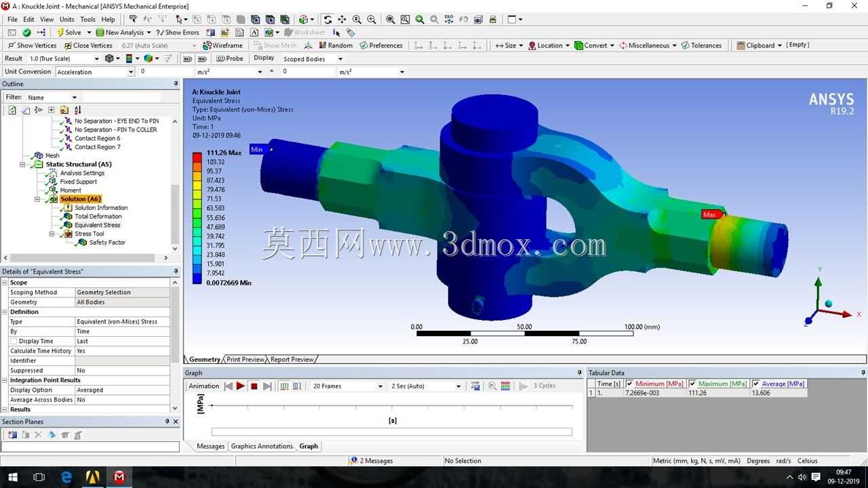The width and height of the screenshot is (868, 488).
Task: Click the Unit Conversion input value field
Action: [x=165, y=72]
